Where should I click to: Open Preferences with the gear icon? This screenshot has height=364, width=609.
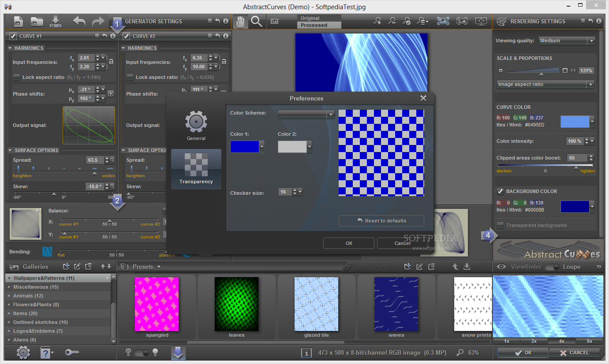(x=23, y=353)
